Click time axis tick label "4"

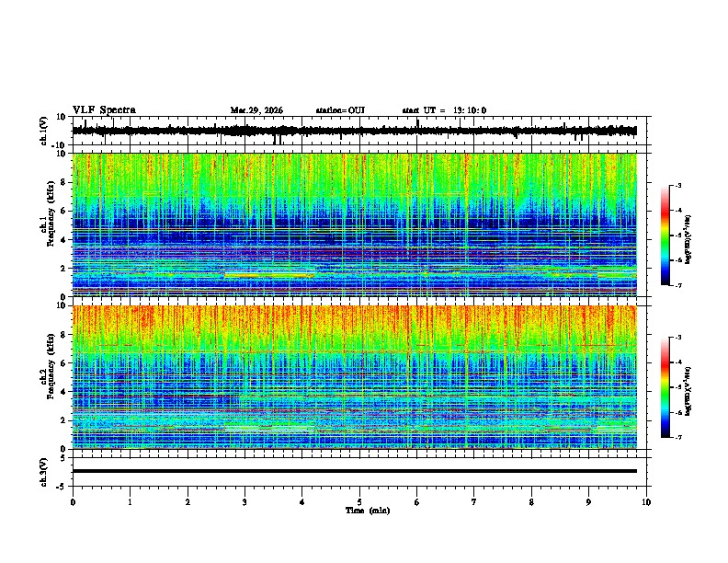click(x=302, y=502)
